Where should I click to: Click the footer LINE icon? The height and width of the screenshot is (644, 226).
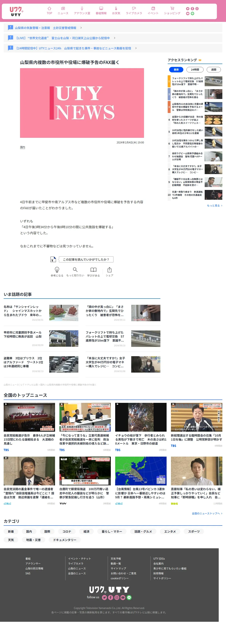(129, 598)
